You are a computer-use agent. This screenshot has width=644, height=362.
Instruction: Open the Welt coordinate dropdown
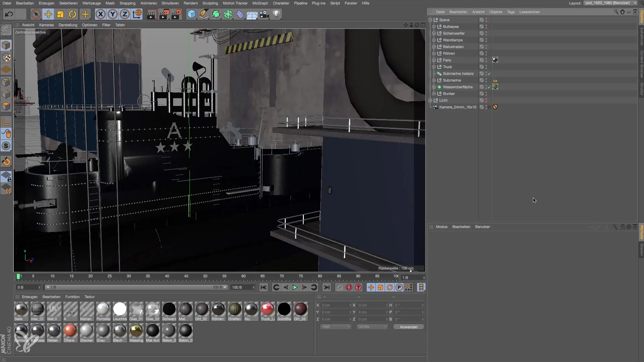(336, 327)
